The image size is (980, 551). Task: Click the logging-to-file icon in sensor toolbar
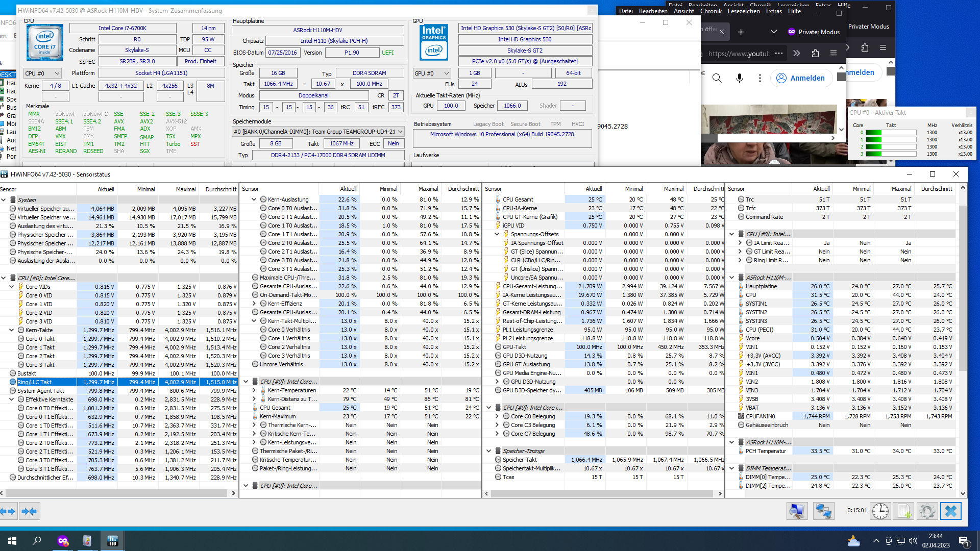click(904, 511)
